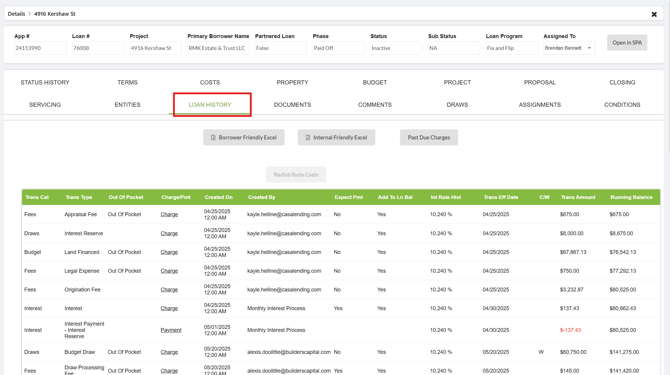This screenshot has width=670, height=375.
Task: Click the Sub Status field
Action: click(x=454, y=48)
